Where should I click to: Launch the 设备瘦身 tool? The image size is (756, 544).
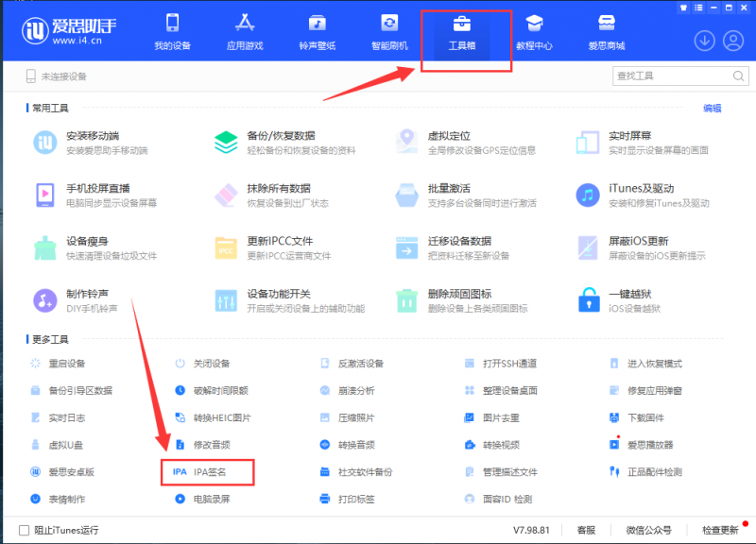click(x=95, y=247)
